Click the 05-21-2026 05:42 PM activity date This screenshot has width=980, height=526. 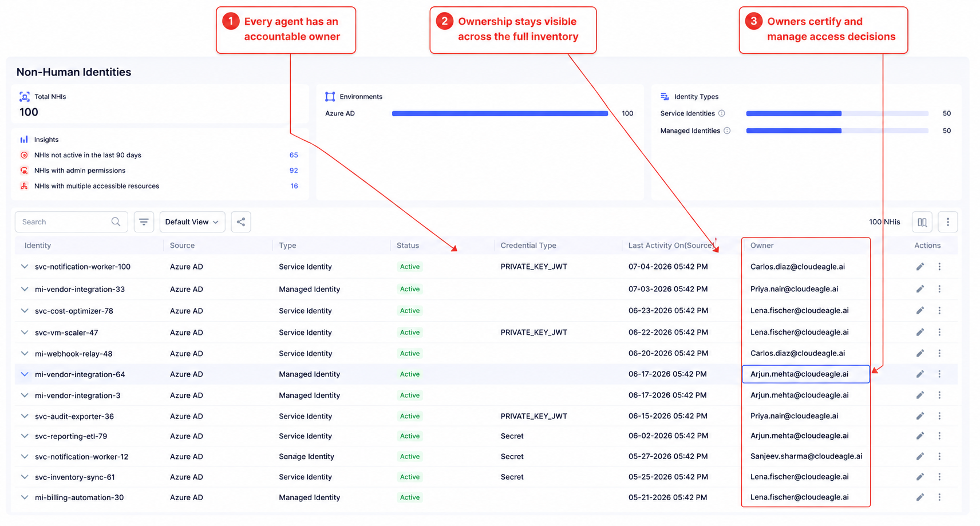coord(667,497)
